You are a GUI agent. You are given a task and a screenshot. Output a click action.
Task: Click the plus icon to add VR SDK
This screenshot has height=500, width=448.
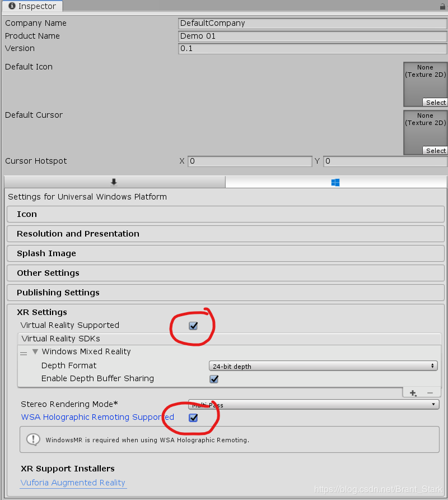point(413,393)
